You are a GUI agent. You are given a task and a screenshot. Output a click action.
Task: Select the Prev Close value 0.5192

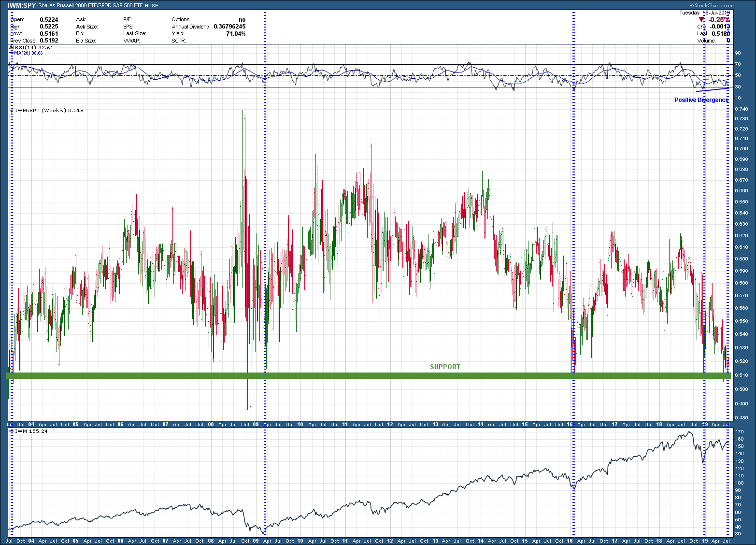click(49, 41)
